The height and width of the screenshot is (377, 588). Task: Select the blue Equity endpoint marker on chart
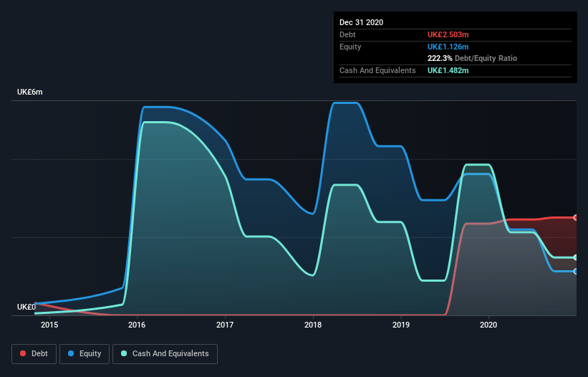pyautogui.click(x=576, y=271)
